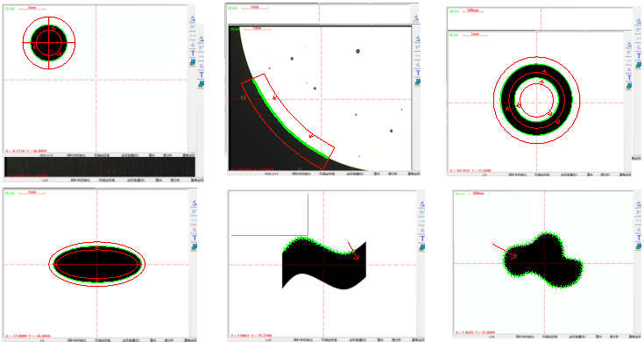644x342 pixels.
Task: Click the red 1mm scale bar in the ellipse view
Action: click(32, 192)
